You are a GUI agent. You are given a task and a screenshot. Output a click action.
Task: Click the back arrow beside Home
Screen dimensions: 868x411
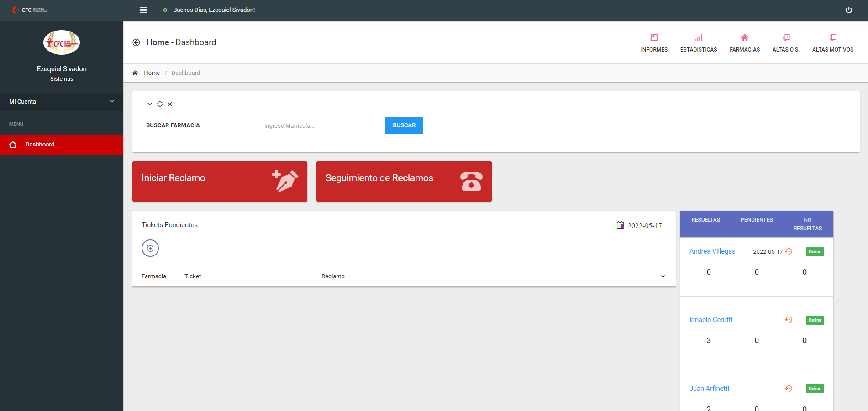point(136,42)
